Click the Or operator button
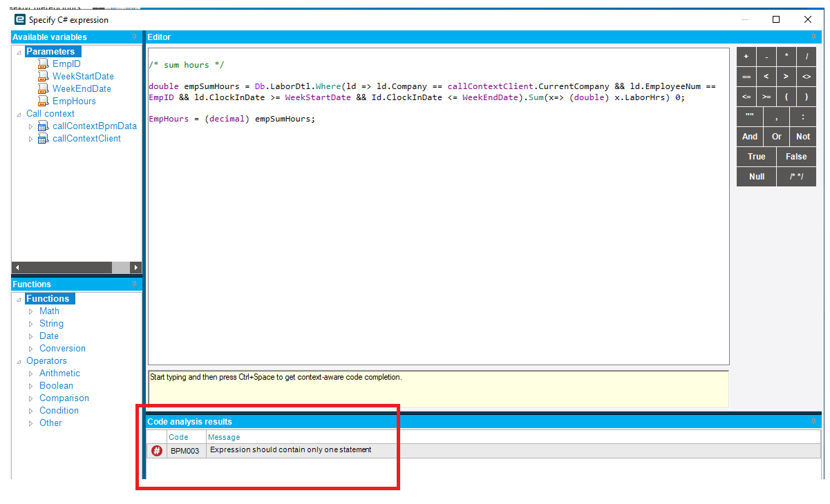The image size is (830, 504). click(x=777, y=137)
